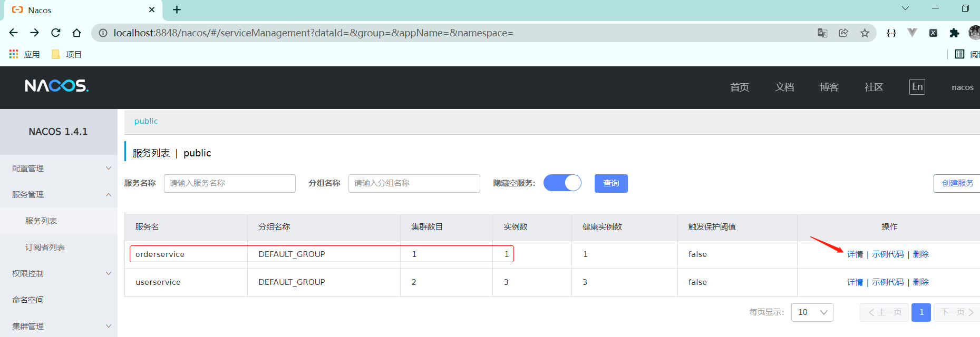The height and width of the screenshot is (337, 980).
Task: Toggle the 隐藏空服务 switch
Action: [x=562, y=183]
